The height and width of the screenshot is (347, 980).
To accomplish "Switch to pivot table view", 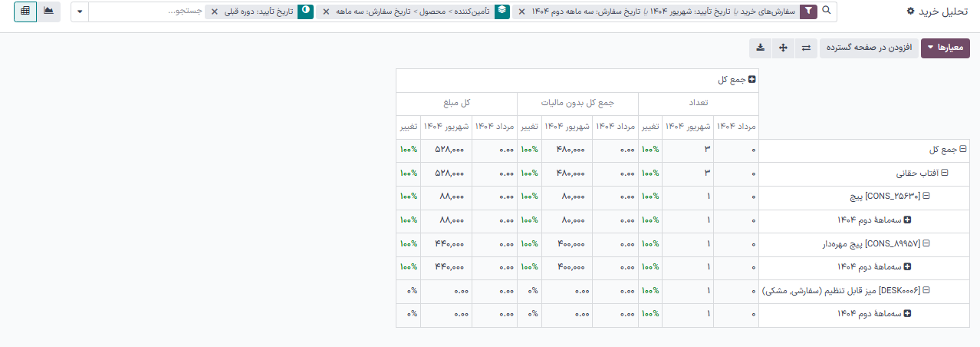I will coord(25,12).
